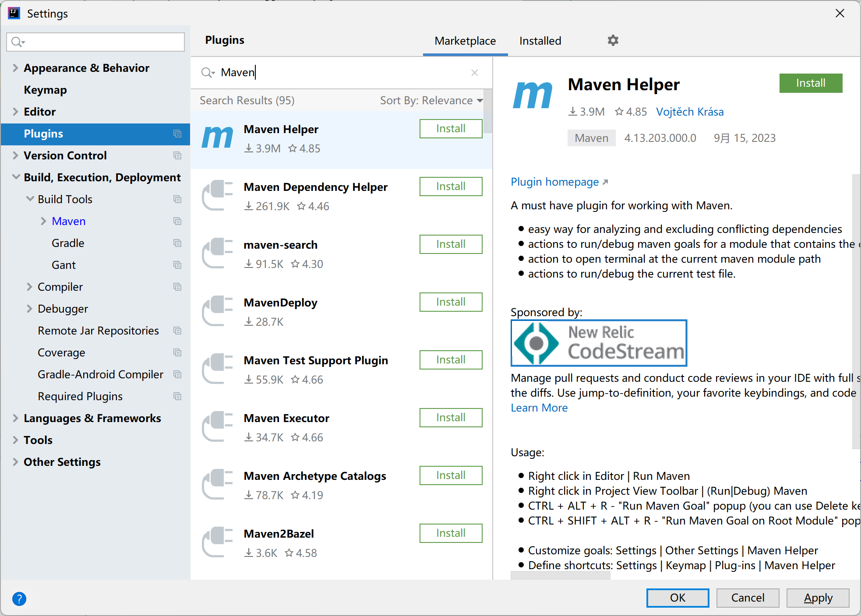Clear the Maven search text with X icon
The image size is (861, 616).
[x=474, y=73]
